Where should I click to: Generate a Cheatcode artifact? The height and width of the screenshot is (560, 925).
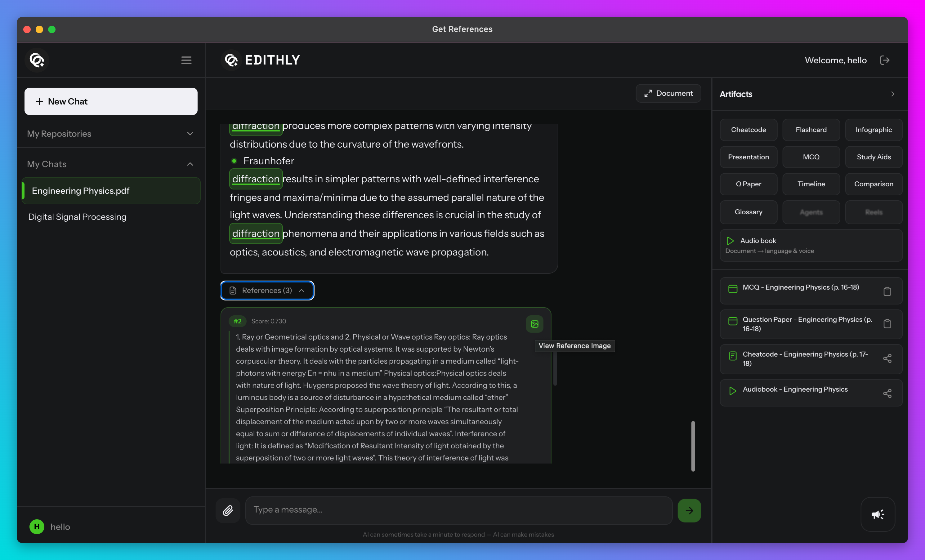(748, 130)
